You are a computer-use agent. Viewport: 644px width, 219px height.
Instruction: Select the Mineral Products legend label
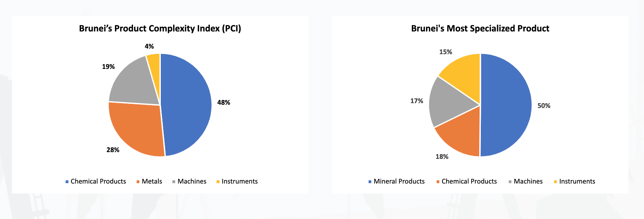point(399,182)
